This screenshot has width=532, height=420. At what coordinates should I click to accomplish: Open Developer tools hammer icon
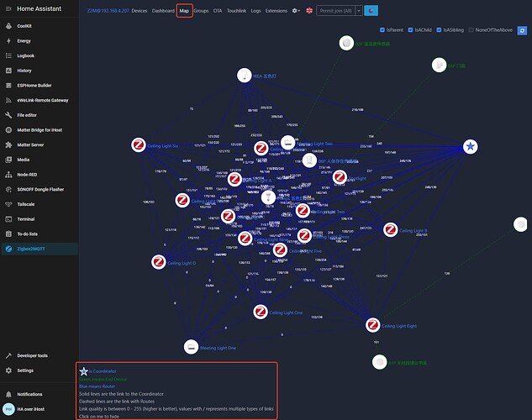point(8,355)
